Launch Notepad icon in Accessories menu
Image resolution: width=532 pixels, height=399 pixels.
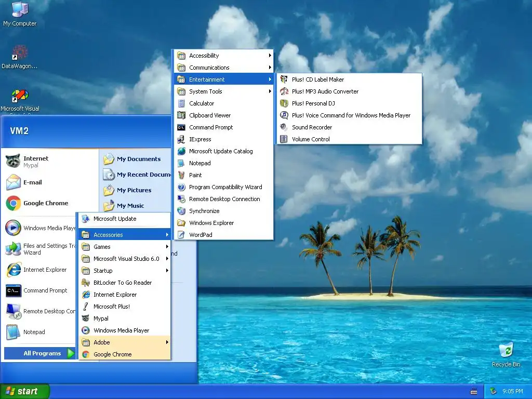click(181, 163)
